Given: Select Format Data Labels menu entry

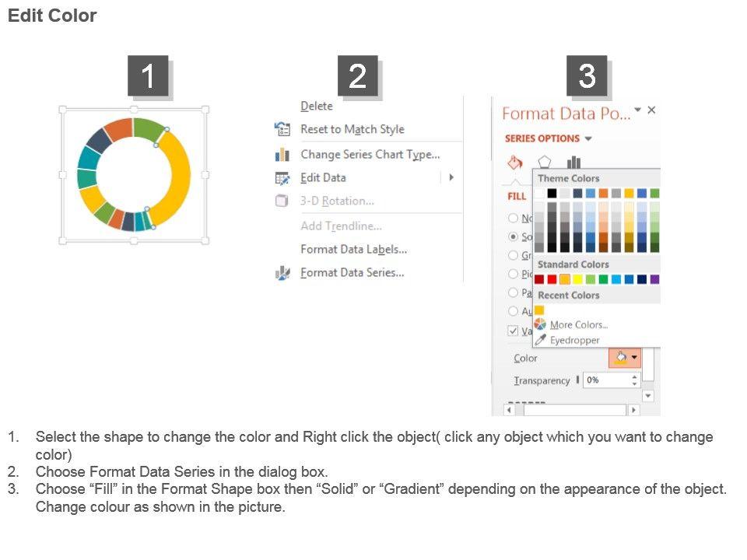Looking at the screenshot, I should [x=353, y=249].
